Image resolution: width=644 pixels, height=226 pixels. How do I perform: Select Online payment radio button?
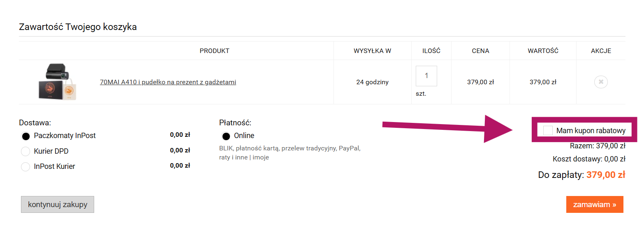click(x=226, y=136)
